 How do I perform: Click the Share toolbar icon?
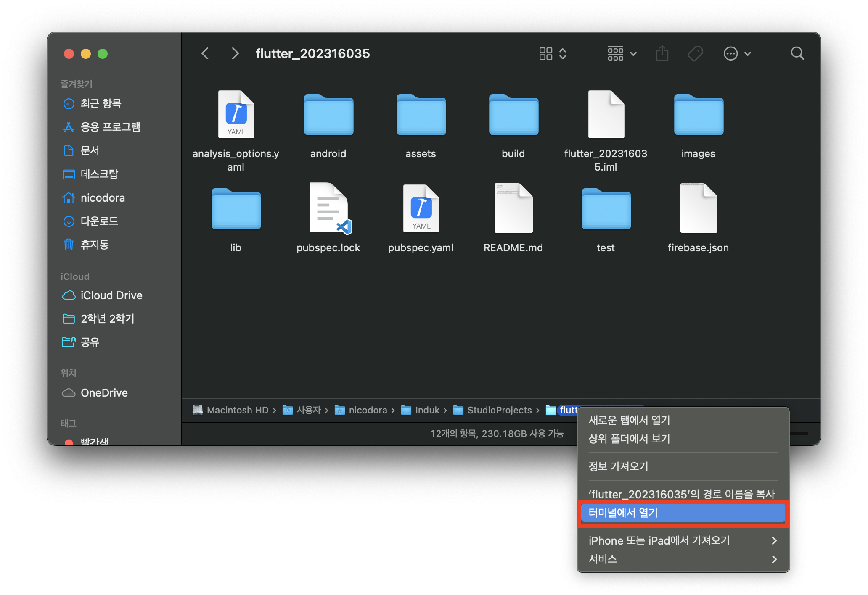click(662, 54)
